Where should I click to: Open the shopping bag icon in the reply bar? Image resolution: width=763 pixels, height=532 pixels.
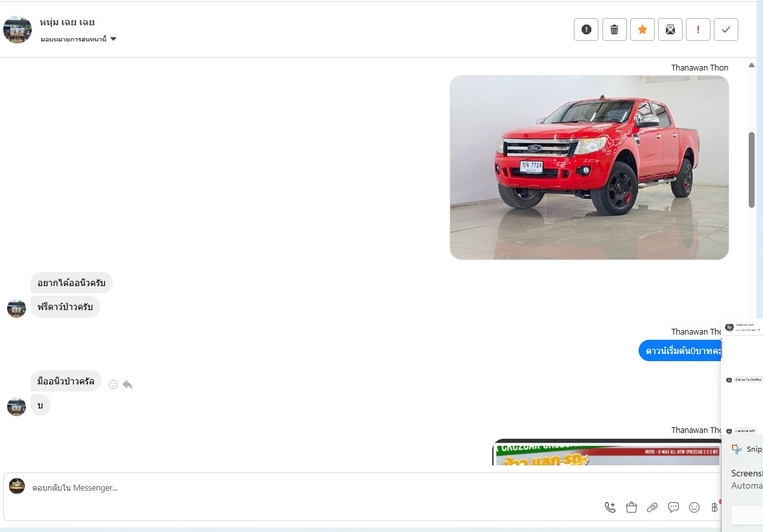(631, 507)
